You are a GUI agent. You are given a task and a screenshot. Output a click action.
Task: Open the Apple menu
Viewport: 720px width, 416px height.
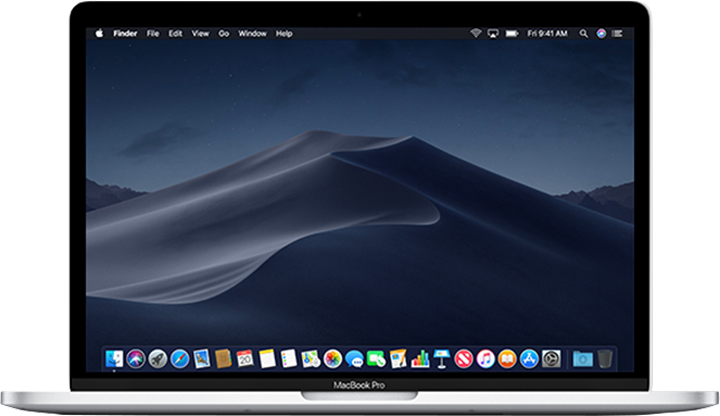99,33
